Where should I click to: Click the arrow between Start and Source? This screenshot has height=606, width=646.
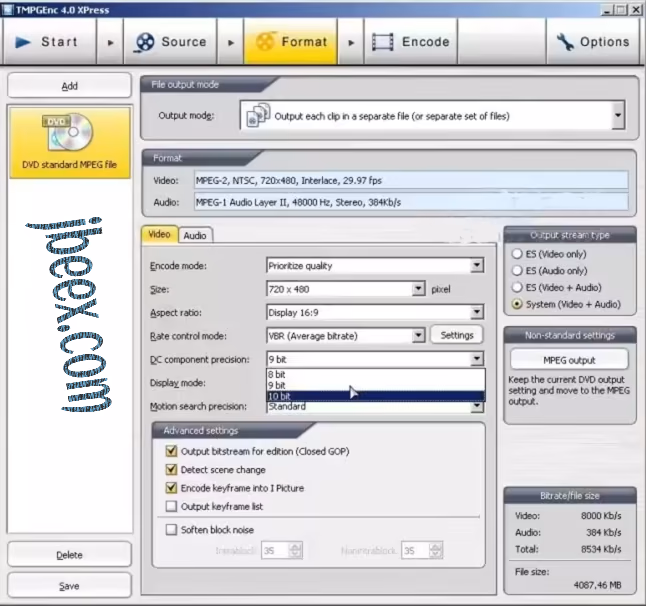click(110, 42)
